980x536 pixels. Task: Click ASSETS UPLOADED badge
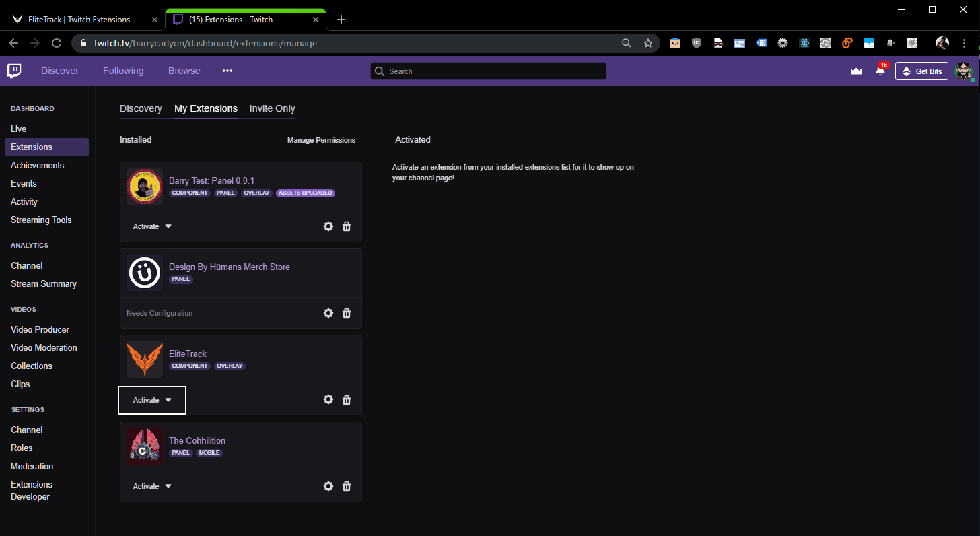pos(306,193)
